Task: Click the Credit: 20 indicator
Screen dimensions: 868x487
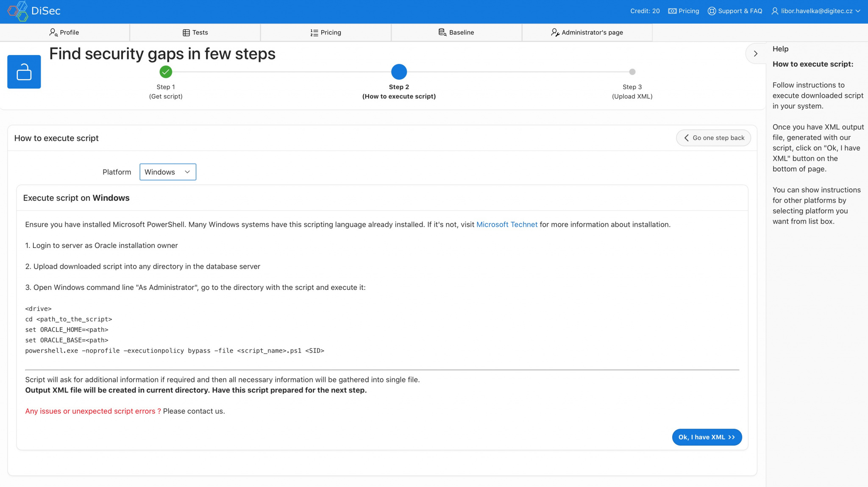Action: pos(645,11)
